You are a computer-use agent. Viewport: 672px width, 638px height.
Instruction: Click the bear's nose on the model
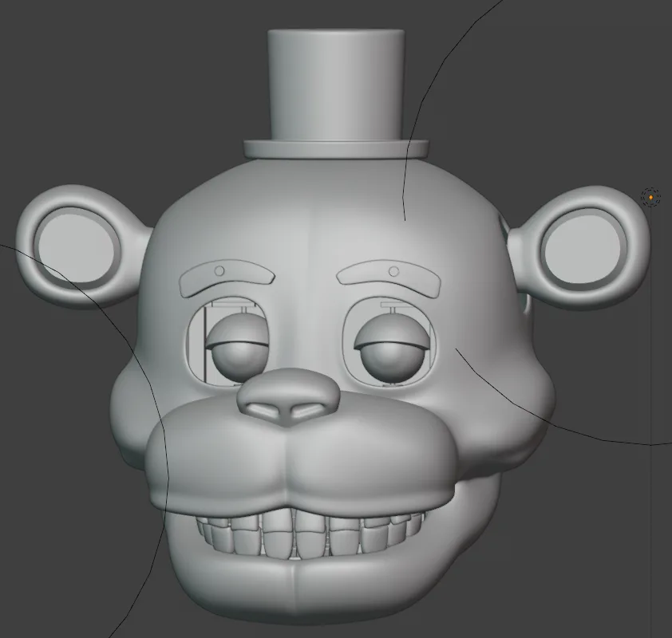point(288,398)
